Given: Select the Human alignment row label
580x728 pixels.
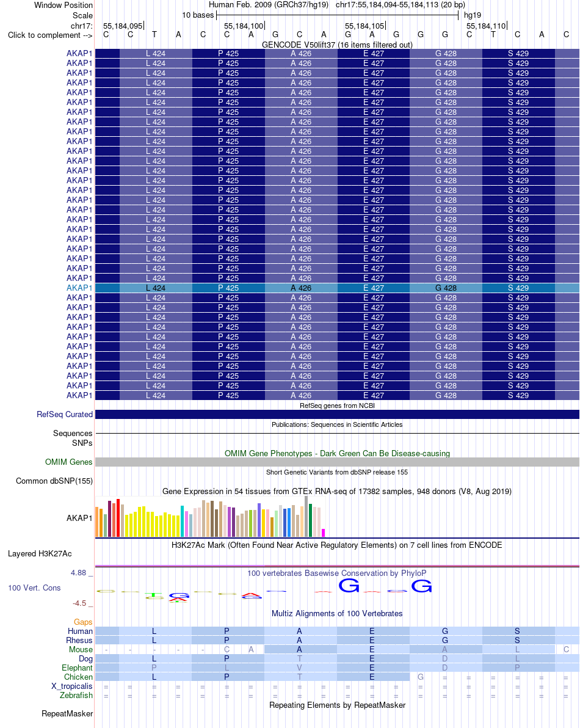Looking at the screenshot, I should 80,631.
